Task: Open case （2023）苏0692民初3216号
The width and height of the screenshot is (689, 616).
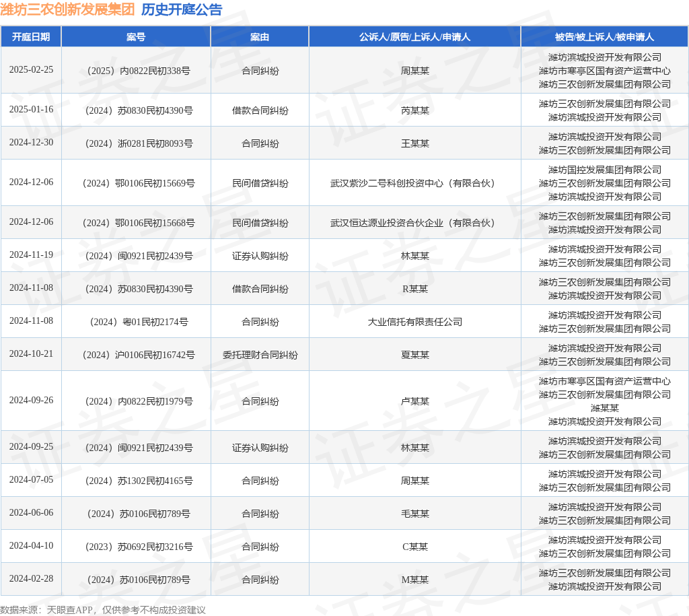Action: click(x=136, y=547)
